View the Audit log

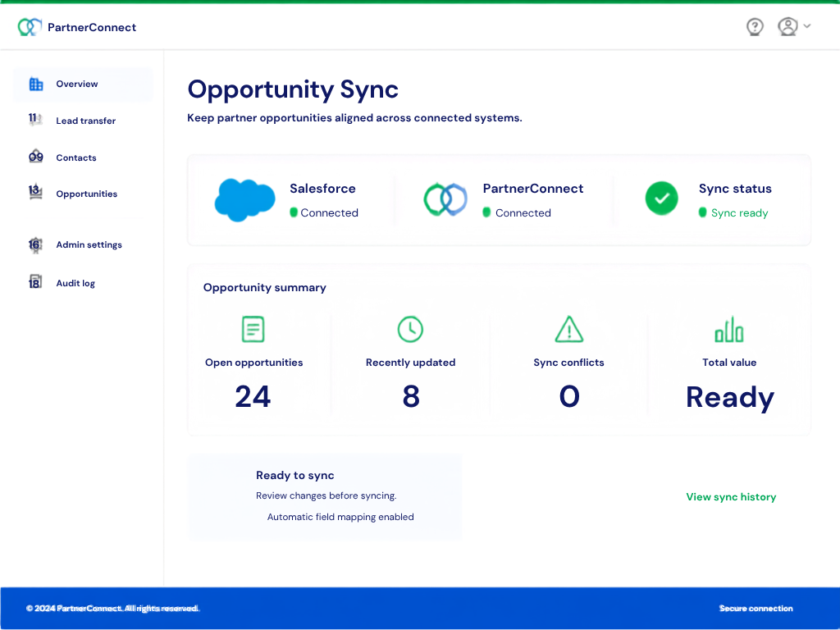pos(75,283)
